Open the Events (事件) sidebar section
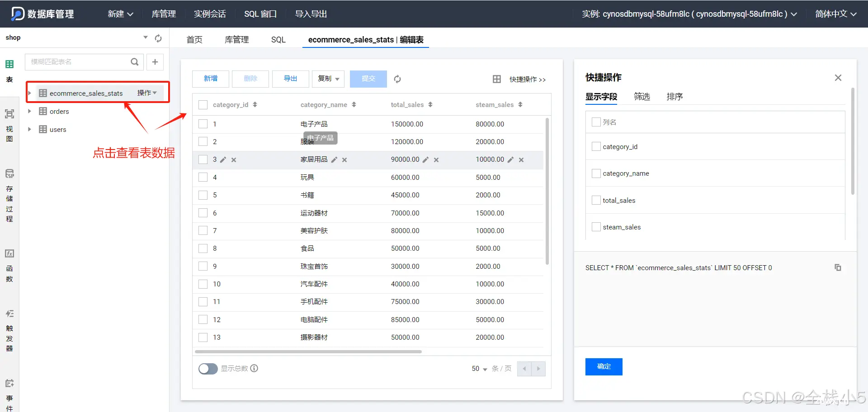 coord(9,395)
